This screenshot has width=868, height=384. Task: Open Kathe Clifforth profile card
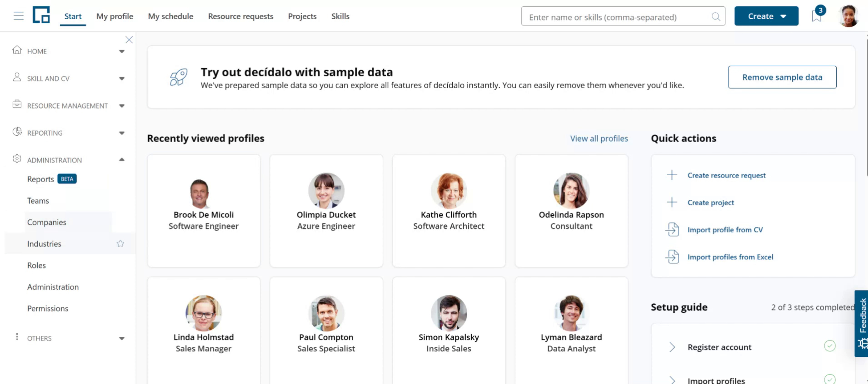point(449,211)
